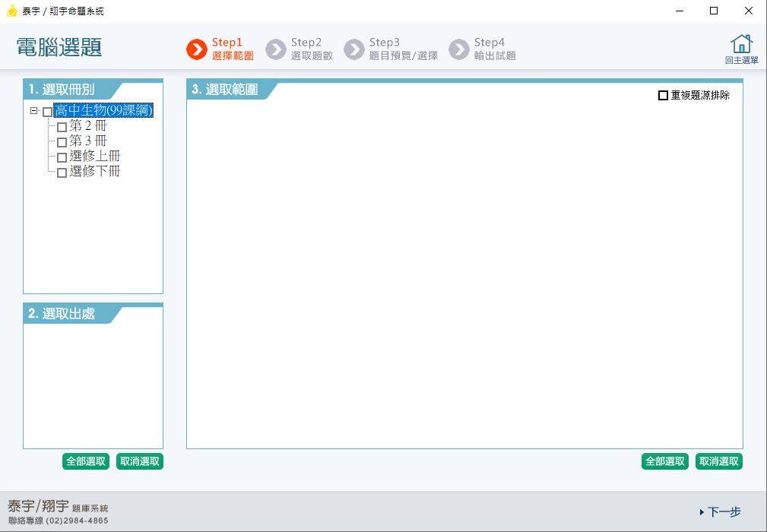This screenshot has width=767, height=532.
Task: Check the 第 3 冊 checkbox
Action: [62, 142]
